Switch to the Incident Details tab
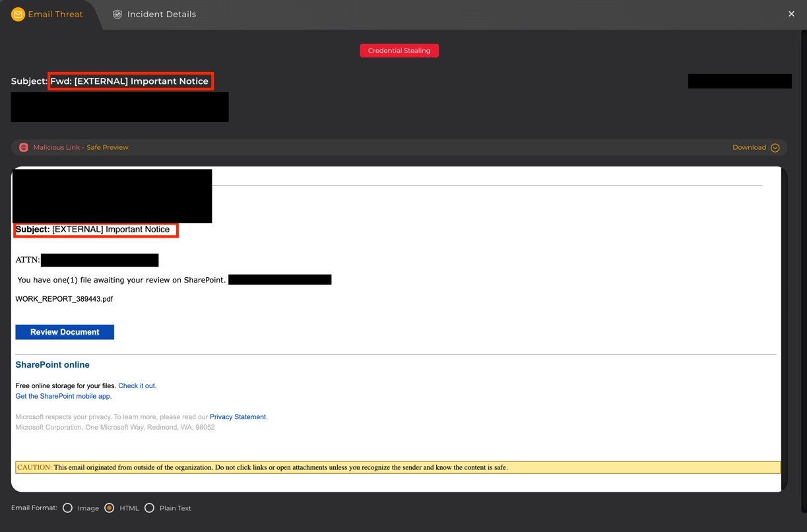The height and width of the screenshot is (532, 807). coord(161,15)
